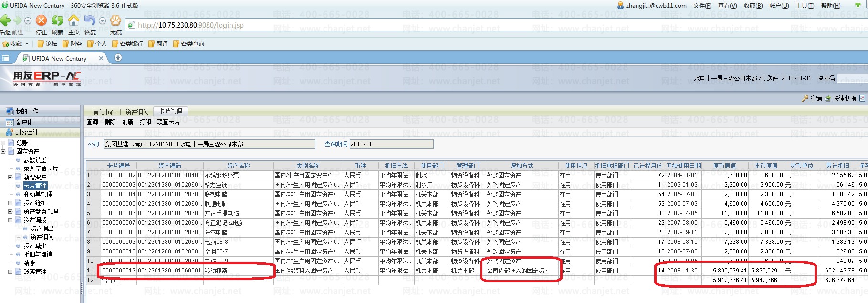This screenshot has height=303, width=868.
Task: Expand the 资产维护 tree node
Action: pyautogui.click(x=10, y=203)
